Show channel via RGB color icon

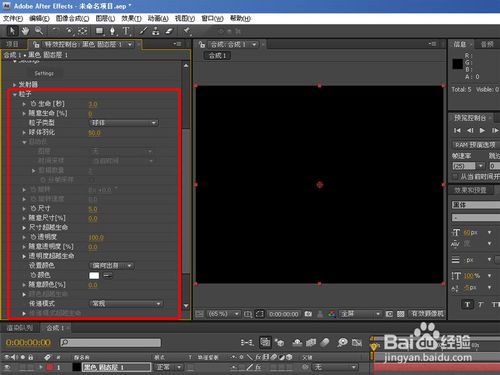(x=332, y=314)
